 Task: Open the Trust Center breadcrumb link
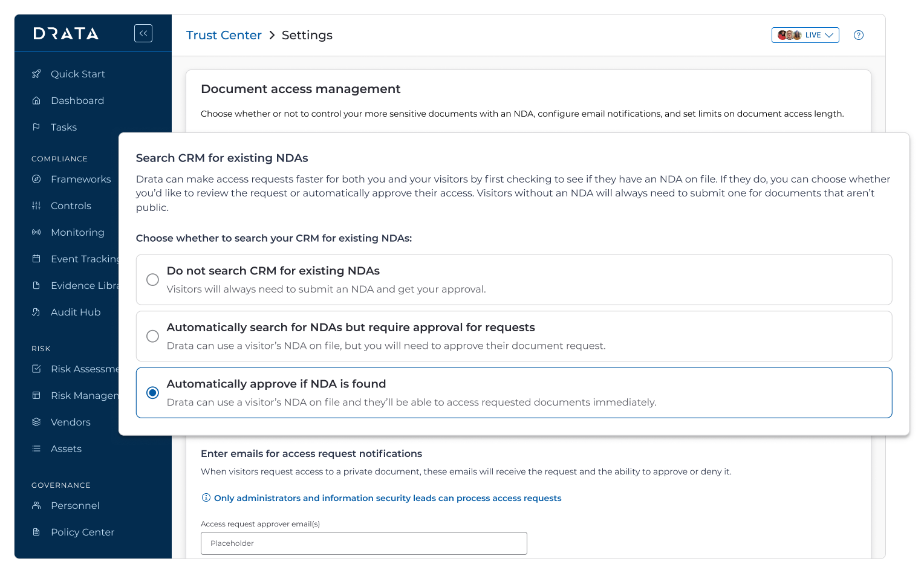click(x=224, y=35)
